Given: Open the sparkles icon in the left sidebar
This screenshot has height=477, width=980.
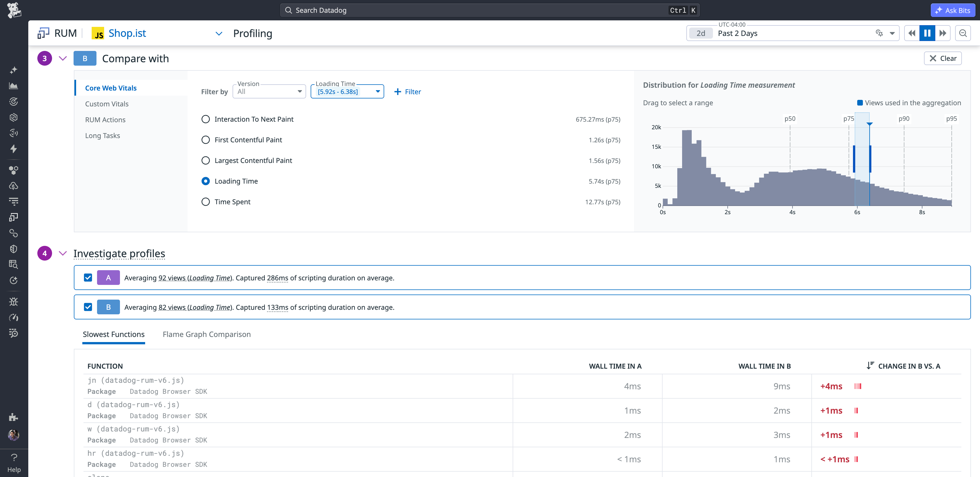Looking at the screenshot, I should pyautogui.click(x=14, y=70).
